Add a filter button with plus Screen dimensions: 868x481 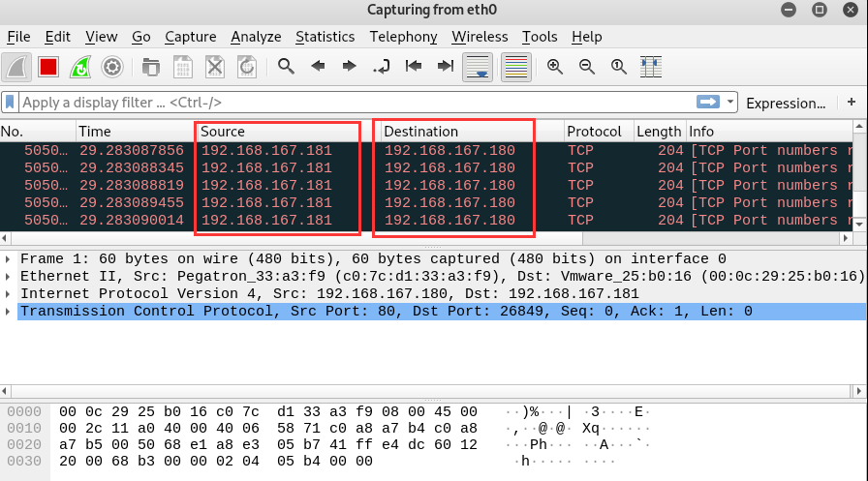852,102
